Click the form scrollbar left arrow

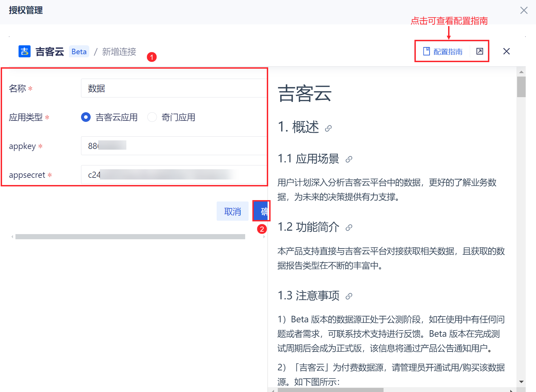coord(12,237)
